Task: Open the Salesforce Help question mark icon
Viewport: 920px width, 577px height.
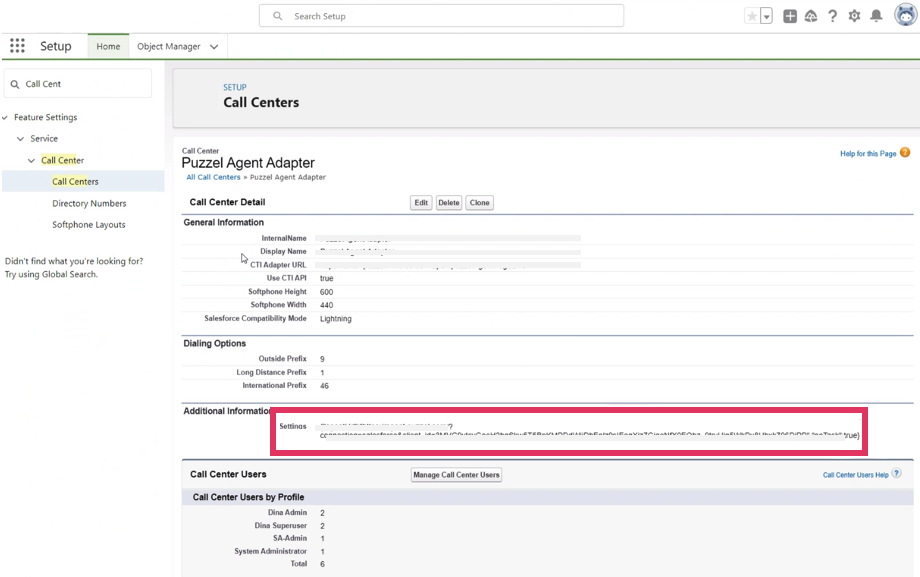Action: tap(832, 16)
